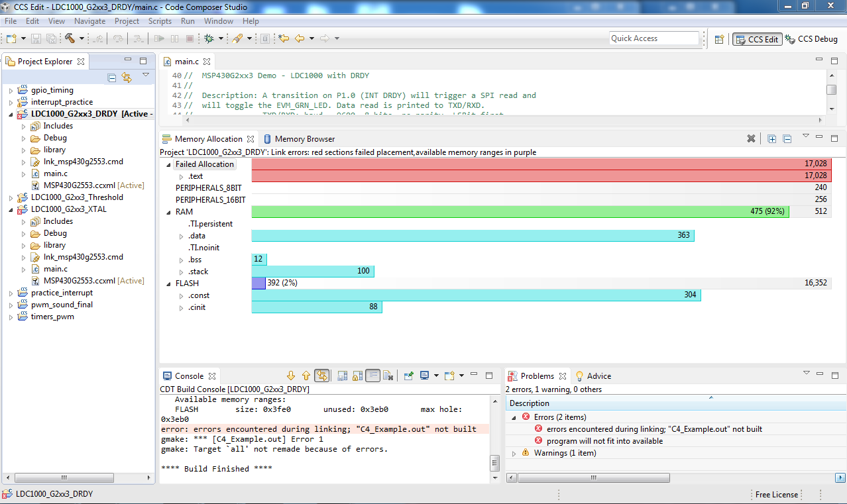Click the Pin Console icon
The image size is (847, 504).
pos(409,376)
